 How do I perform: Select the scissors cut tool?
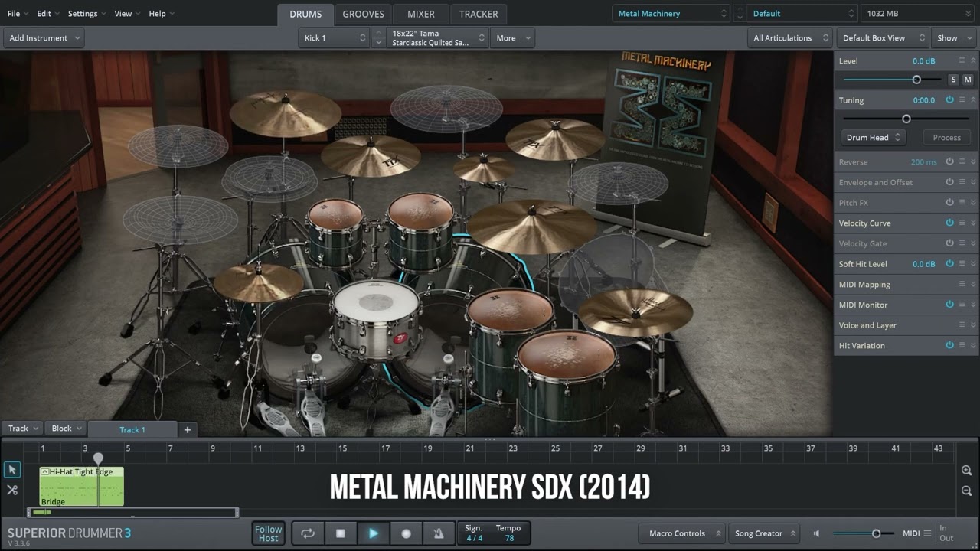(x=12, y=490)
